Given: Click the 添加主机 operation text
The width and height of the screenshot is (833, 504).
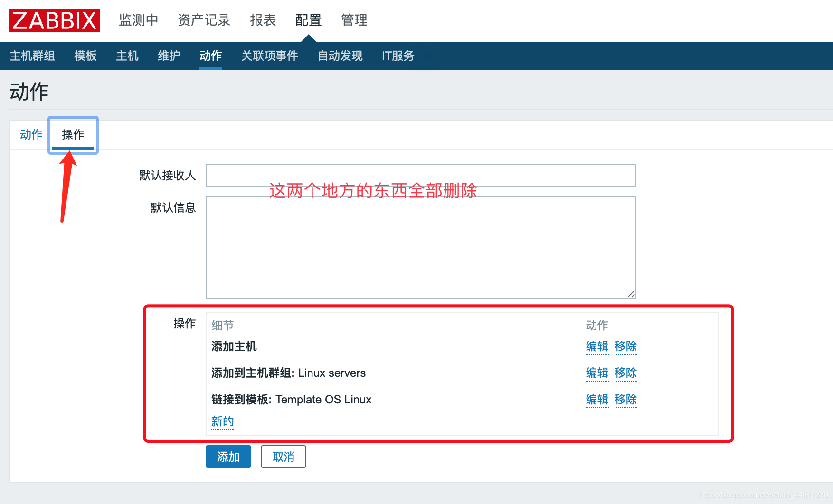Looking at the screenshot, I should [234, 346].
